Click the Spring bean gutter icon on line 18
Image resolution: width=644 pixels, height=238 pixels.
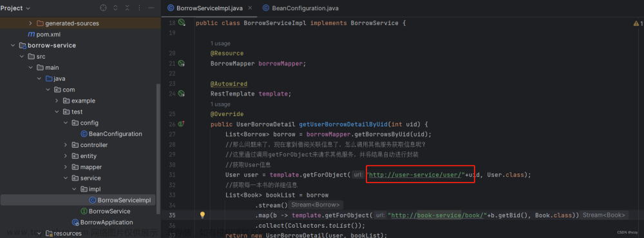pos(182,23)
